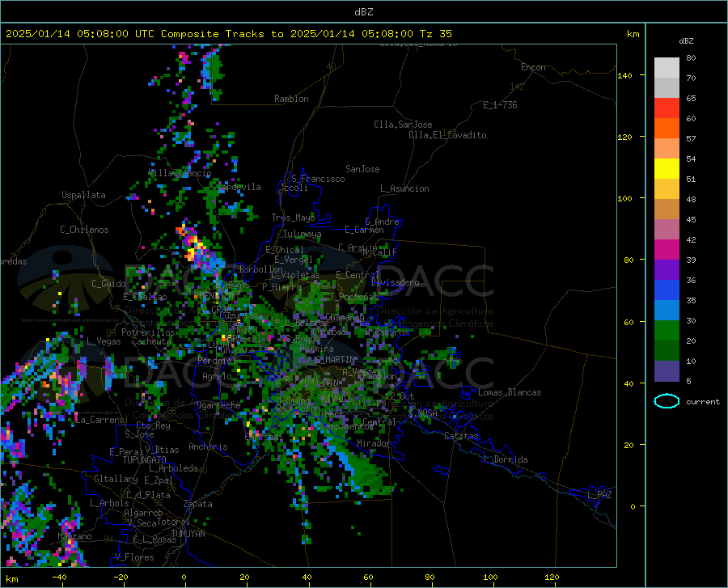
Task: Click the Villavicencio place label
Action: pyautogui.click(x=180, y=173)
